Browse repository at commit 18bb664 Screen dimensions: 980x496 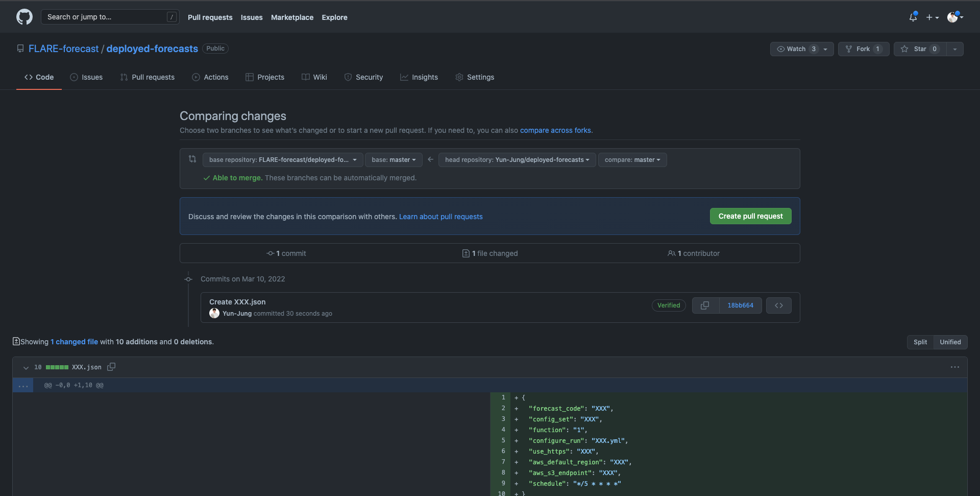(x=779, y=305)
